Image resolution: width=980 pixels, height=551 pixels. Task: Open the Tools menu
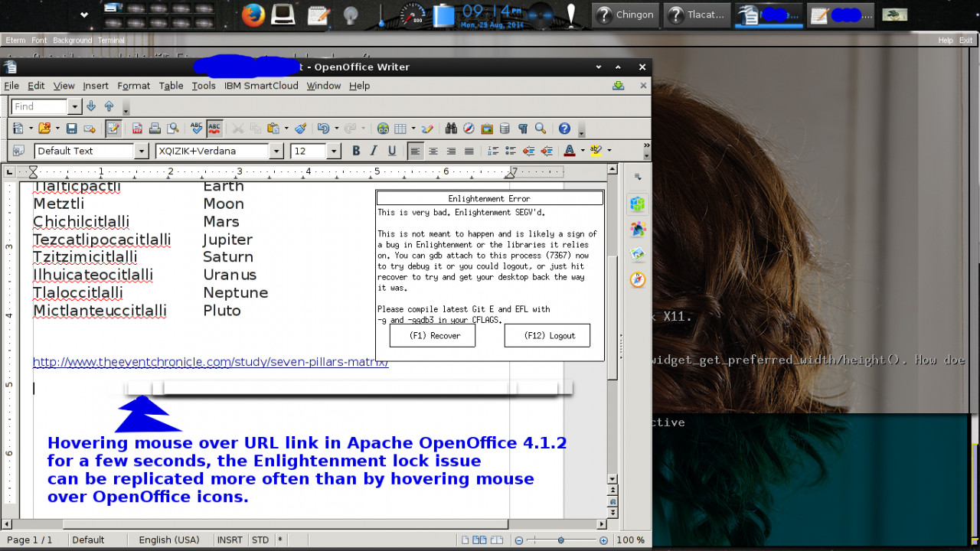pyautogui.click(x=204, y=86)
